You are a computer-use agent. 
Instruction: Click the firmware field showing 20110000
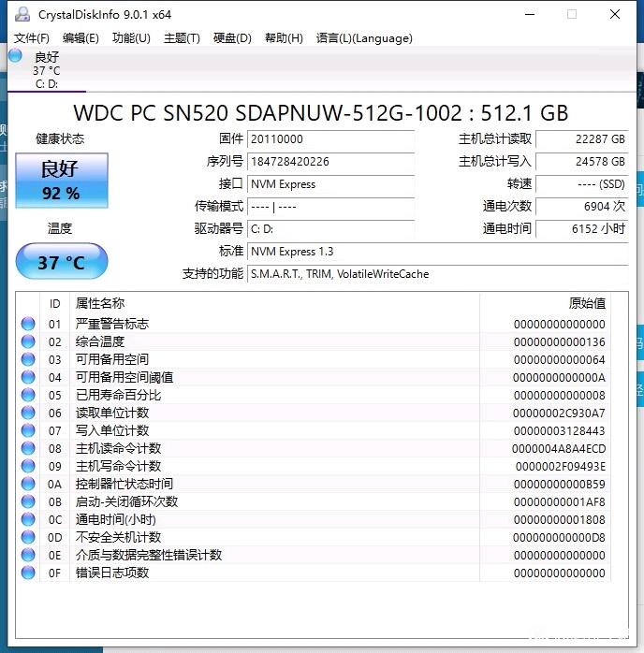tap(330, 139)
